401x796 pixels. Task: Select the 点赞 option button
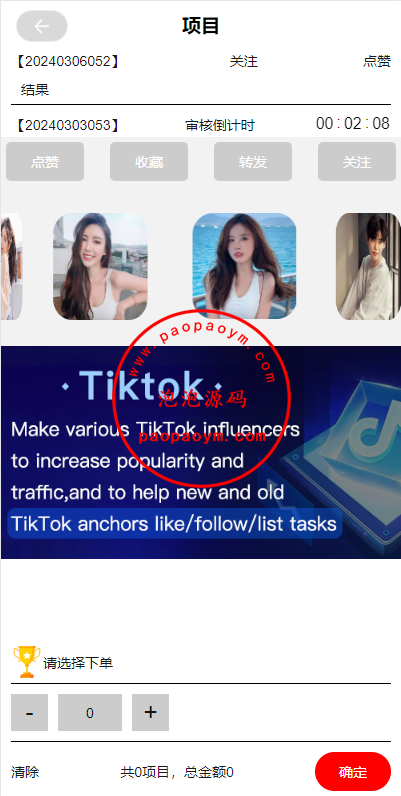45,161
